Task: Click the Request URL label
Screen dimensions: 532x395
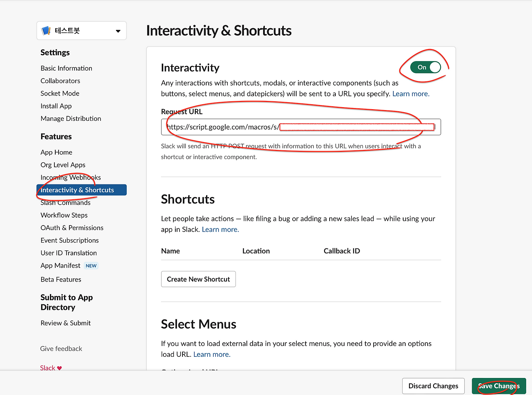Action: pos(182,111)
